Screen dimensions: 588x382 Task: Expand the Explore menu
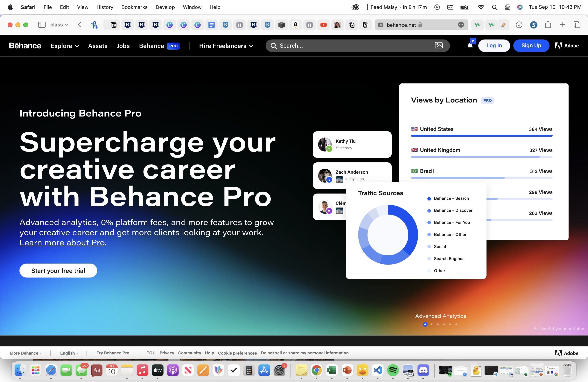coord(65,46)
